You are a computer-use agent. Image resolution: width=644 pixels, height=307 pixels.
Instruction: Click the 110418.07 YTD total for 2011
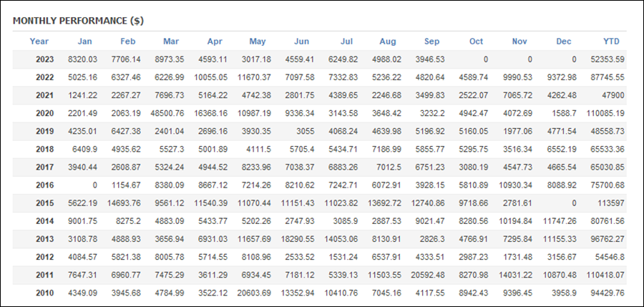point(606,275)
